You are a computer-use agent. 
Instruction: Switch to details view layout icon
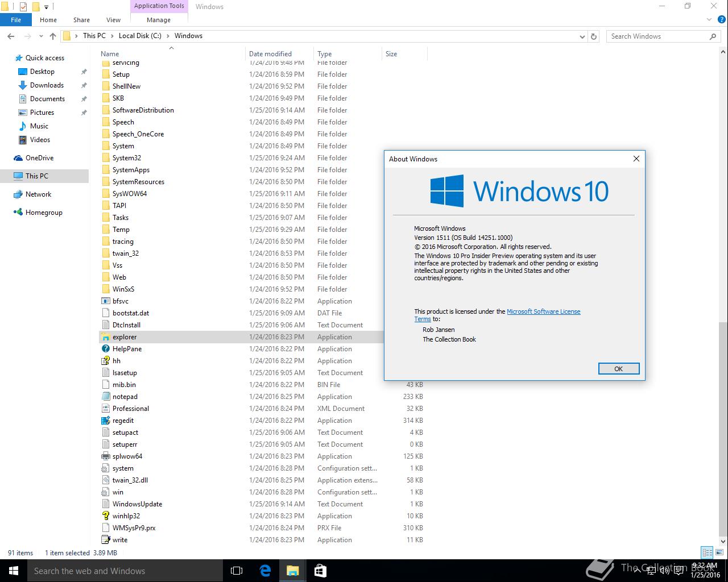707,552
